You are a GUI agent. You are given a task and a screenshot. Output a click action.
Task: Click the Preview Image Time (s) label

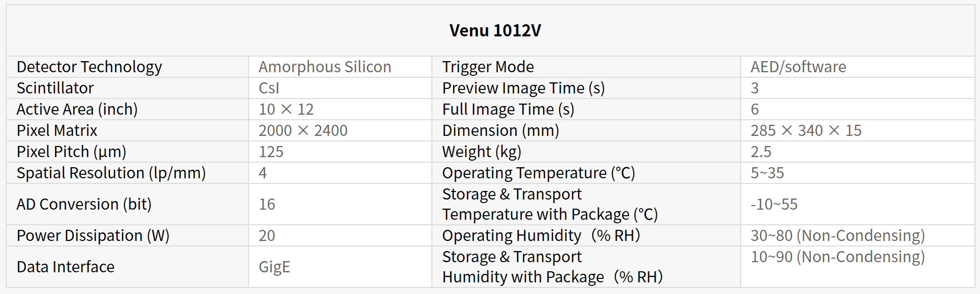(x=523, y=88)
